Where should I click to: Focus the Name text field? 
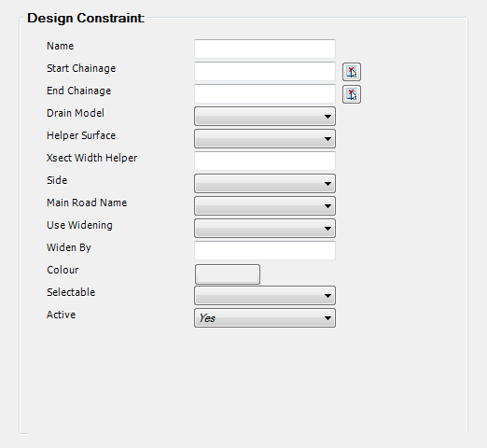pyautogui.click(x=265, y=49)
